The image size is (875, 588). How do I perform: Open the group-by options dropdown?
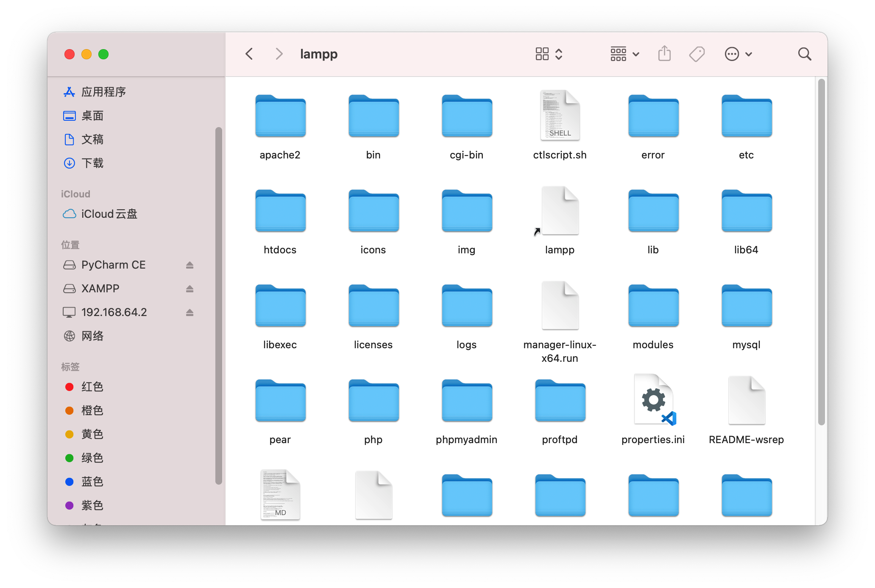(625, 54)
